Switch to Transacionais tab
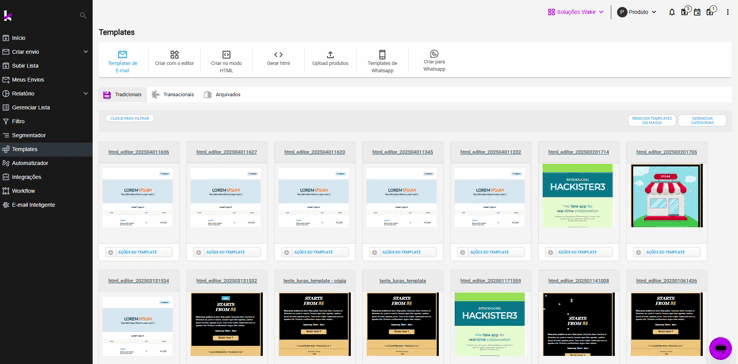738x364 pixels. (x=173, y=95)
